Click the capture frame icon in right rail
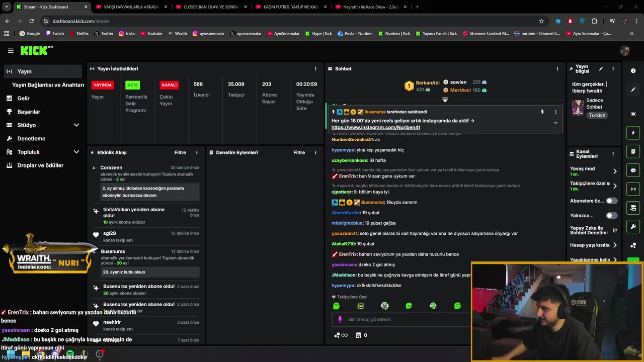 633,114
